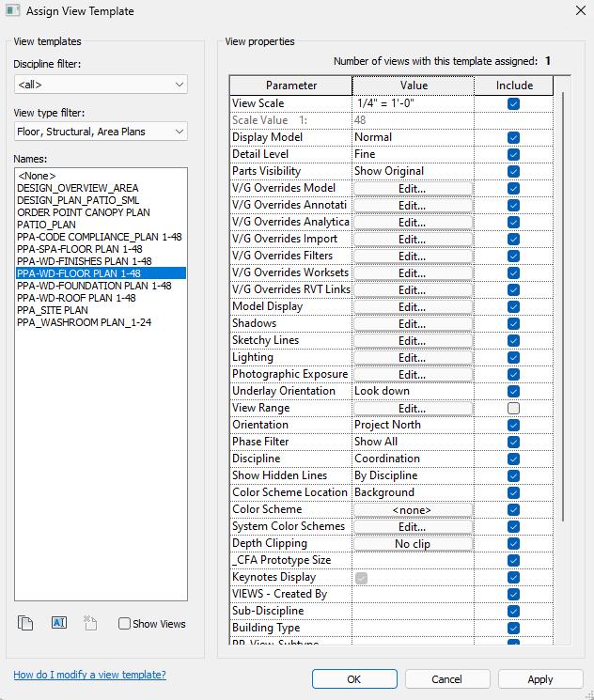Toggle Include checkbox for Depth Clipping

[x=513, y=543]
